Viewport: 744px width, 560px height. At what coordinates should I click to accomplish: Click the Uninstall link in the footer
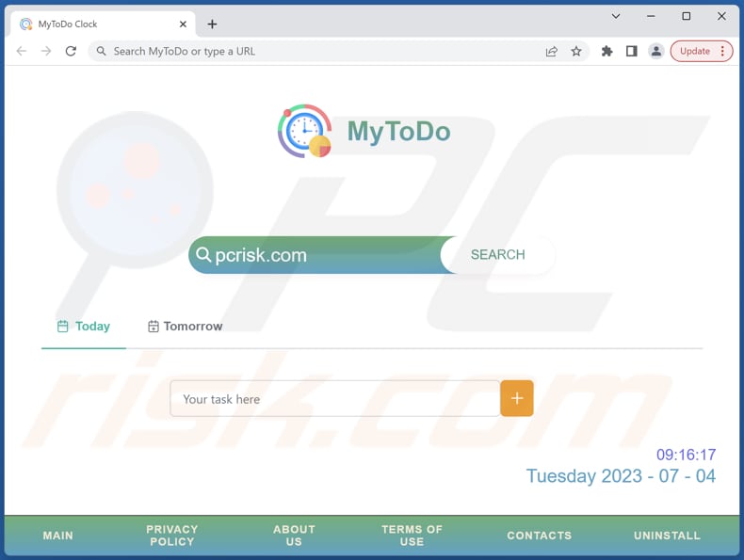667,536
